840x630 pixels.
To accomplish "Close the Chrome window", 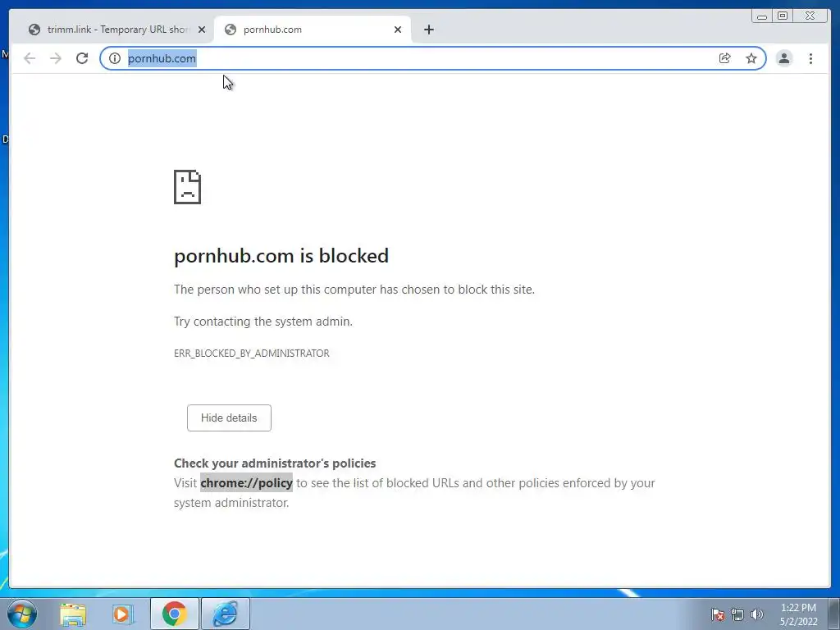I will coord(810,16).
